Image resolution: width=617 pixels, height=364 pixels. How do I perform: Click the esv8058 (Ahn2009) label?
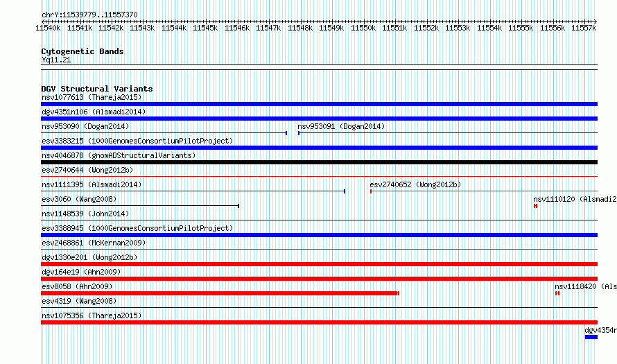click(77, 286)
